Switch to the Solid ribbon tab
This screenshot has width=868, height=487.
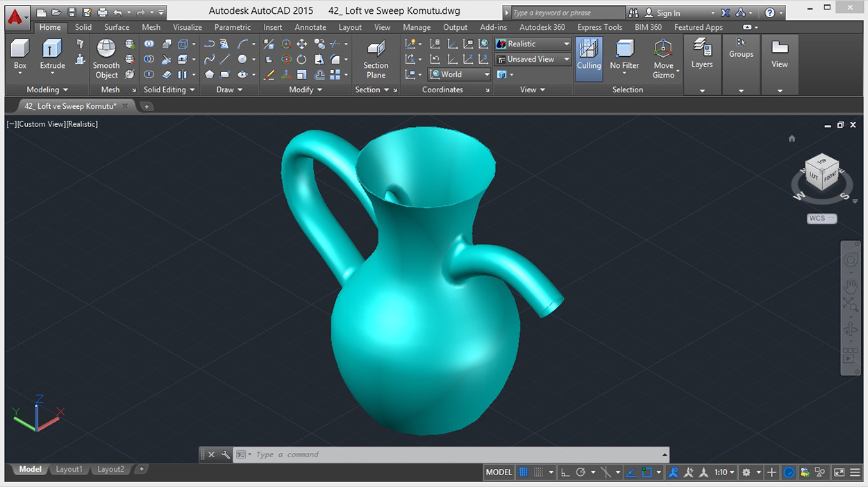click(83, 28)
